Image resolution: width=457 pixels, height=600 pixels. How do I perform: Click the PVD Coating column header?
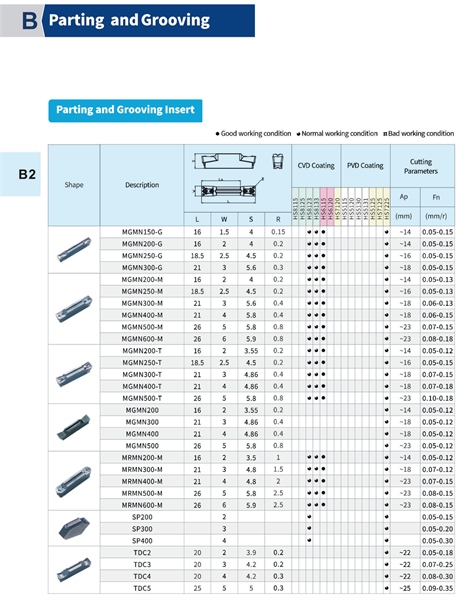click(365, 166)
